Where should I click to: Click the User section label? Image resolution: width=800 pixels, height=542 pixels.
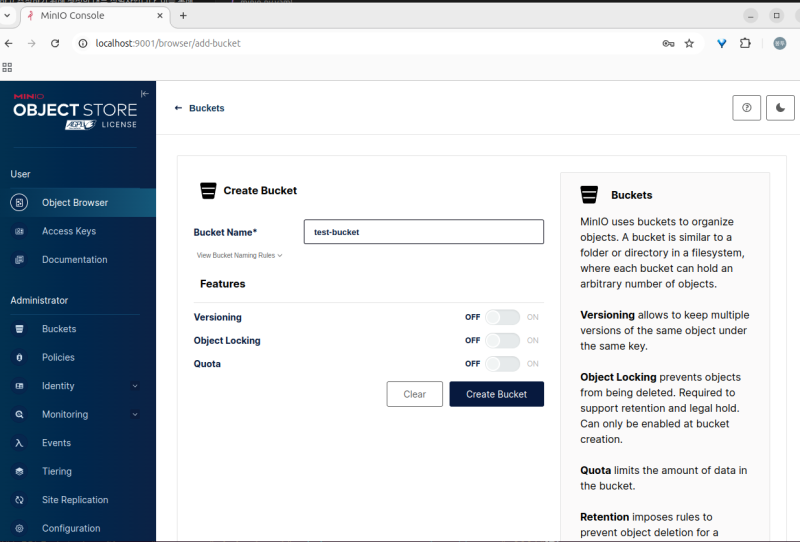(x=20, y=174)
